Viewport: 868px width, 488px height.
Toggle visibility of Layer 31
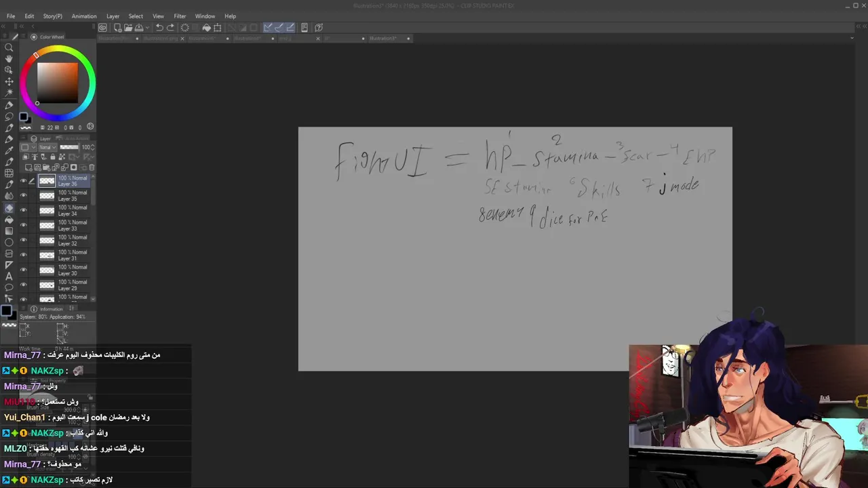click(23, 256)
